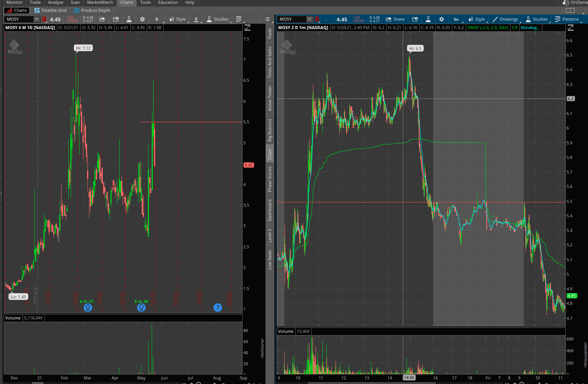Open the Help tab
588x384 pixels.
190,2
